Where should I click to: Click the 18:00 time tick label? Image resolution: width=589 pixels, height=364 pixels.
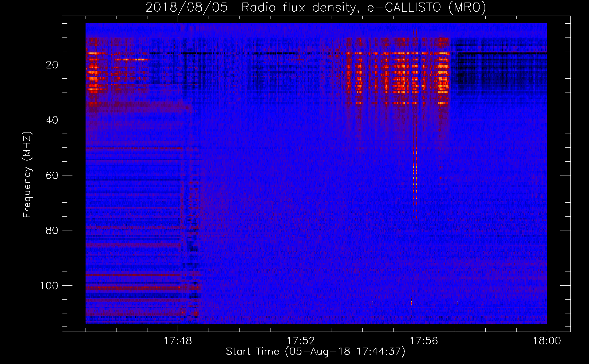547,341
